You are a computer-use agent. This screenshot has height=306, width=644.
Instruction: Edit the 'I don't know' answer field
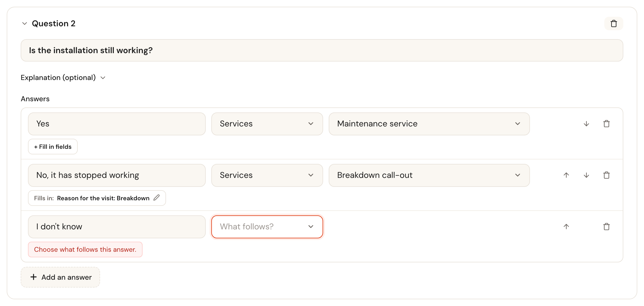pyautogui.click(x=117, y=227)
